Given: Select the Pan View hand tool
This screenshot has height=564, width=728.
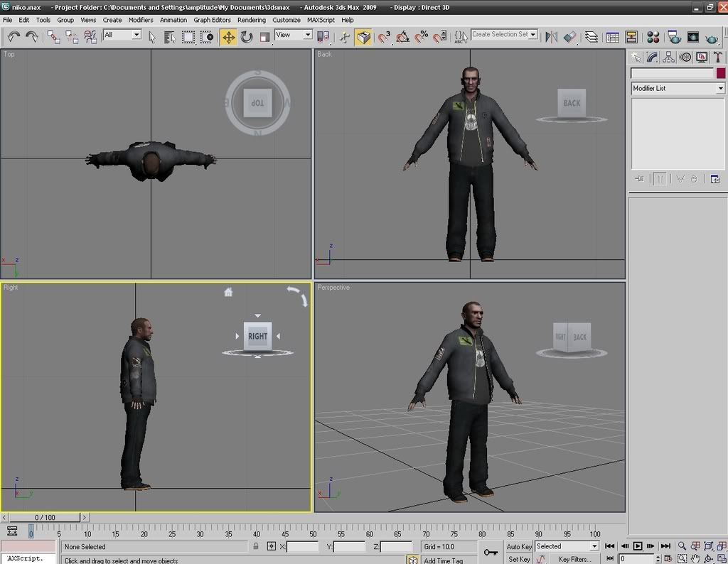Looking at the screenshot, I should pos(695,559).
